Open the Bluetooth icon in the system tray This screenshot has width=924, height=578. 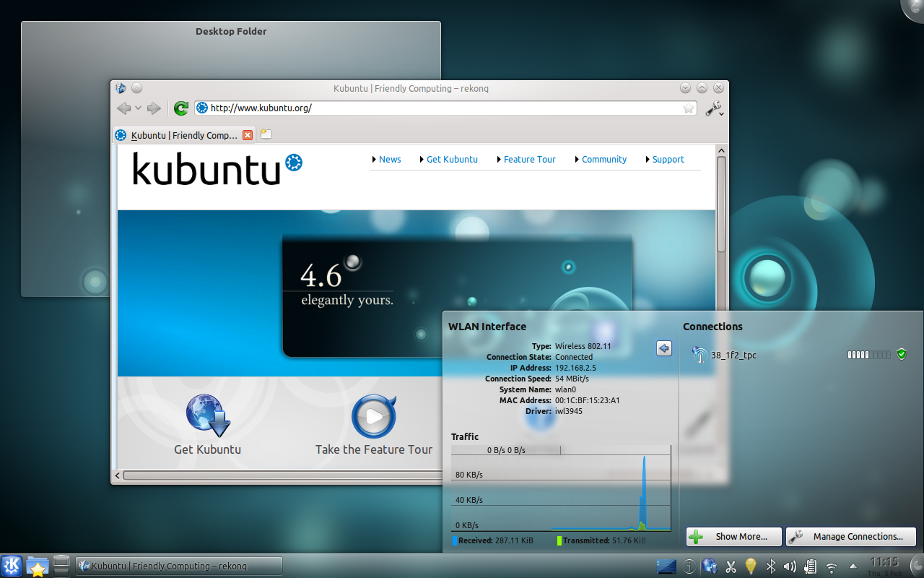tap(770, 566)
